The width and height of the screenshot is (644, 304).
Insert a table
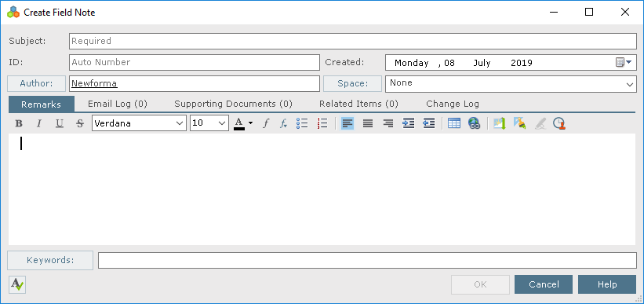coord(454,123)
